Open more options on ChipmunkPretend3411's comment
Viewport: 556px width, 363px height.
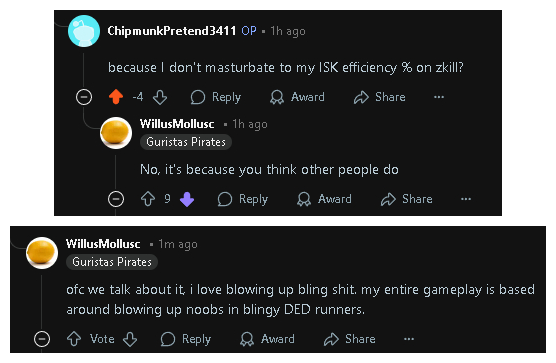pos(439,97)
